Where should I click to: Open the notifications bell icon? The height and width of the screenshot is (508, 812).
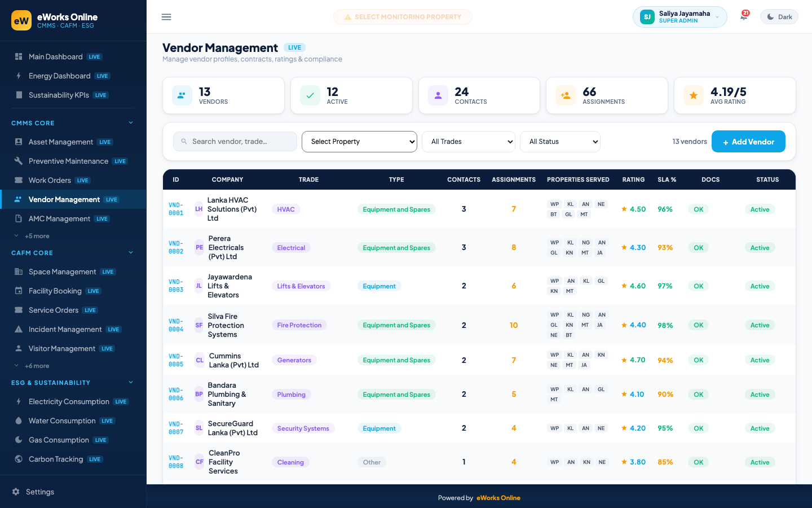tap(744, 16)
